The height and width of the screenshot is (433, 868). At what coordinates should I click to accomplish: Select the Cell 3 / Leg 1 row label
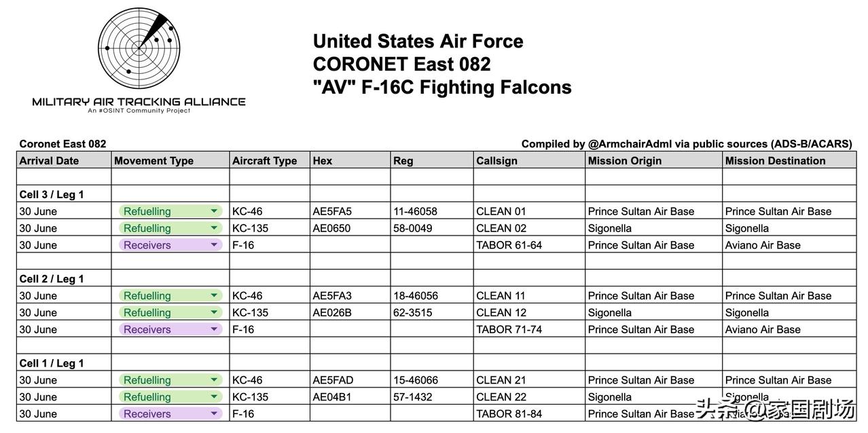[52, 194]
